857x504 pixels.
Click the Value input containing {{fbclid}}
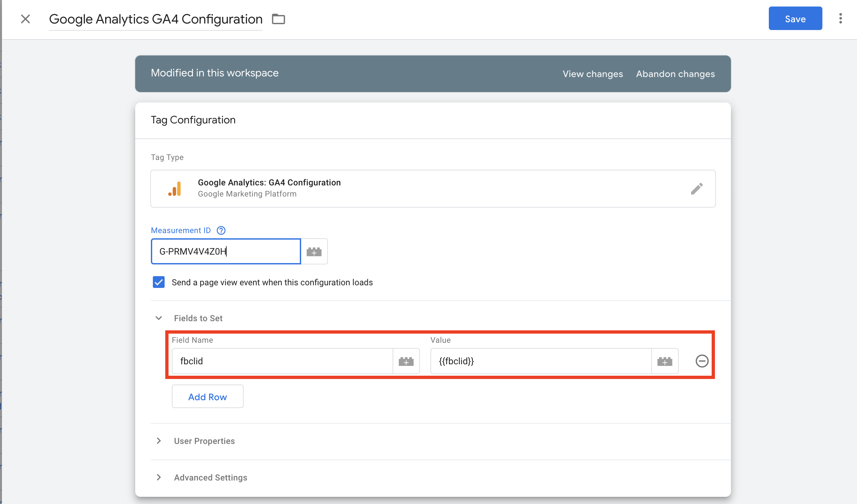(x=541, y=361)
